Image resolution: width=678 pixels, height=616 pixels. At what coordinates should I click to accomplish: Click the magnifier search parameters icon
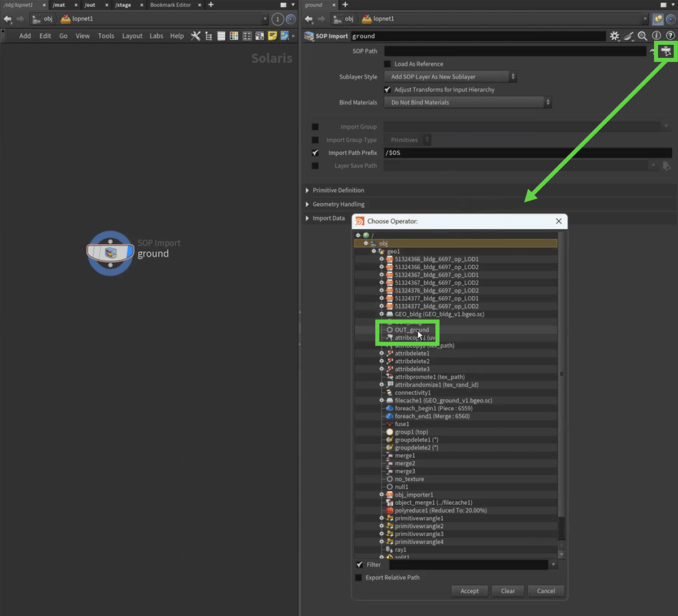tap(642, 36)
